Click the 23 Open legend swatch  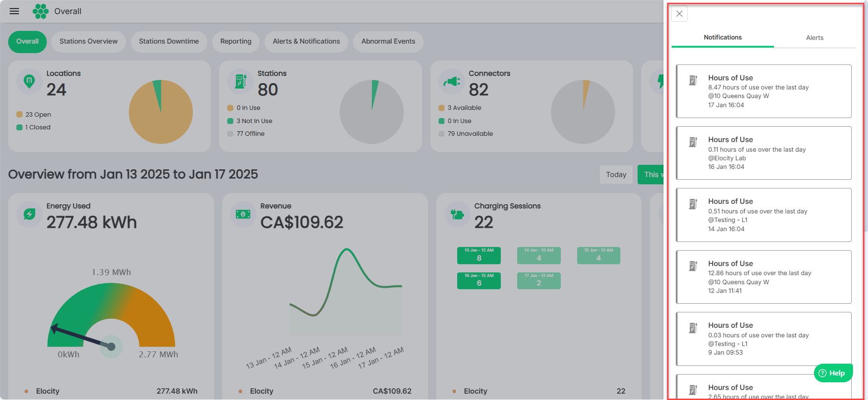(x=20, y=114)
